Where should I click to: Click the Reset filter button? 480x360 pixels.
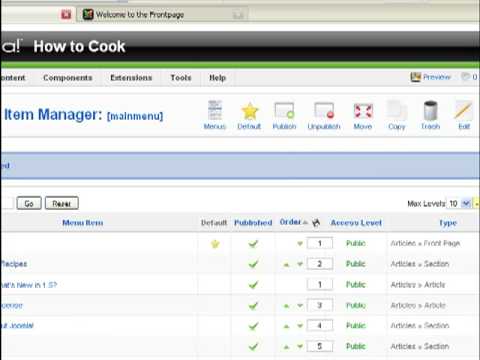62,203
